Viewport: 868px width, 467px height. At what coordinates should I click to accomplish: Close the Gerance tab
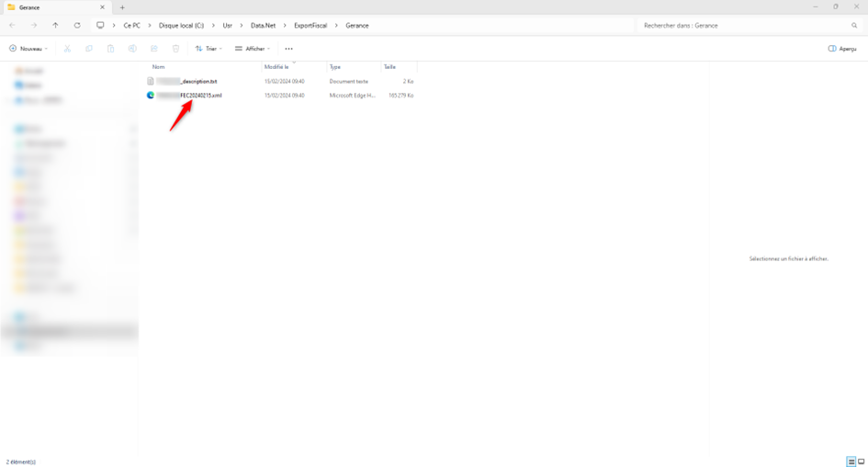[x=102, y=7]
